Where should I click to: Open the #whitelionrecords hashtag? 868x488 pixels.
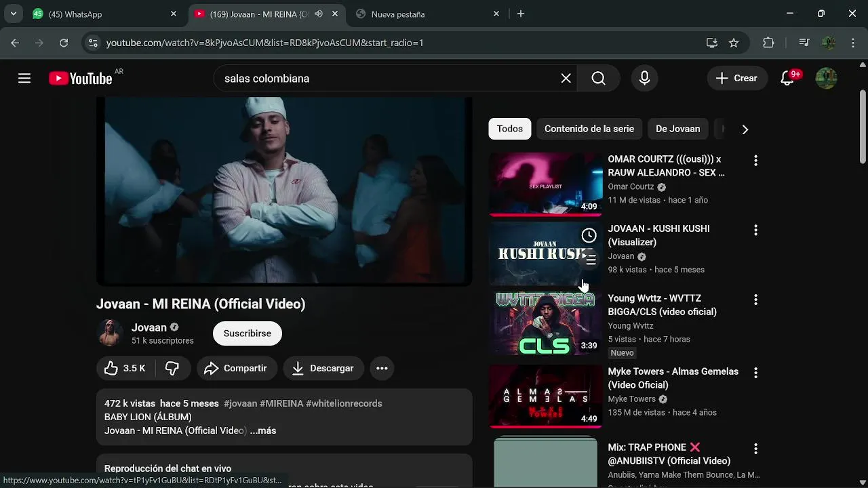tap(344, 403)
